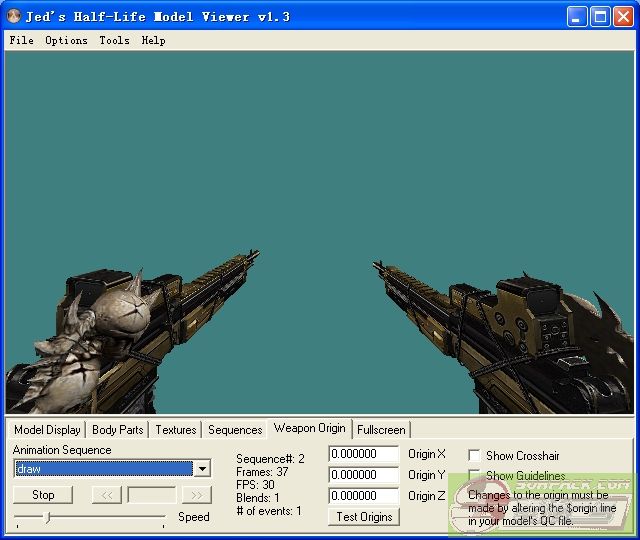
Task: Click the Test Origins button
Action: tap(363, 517)
